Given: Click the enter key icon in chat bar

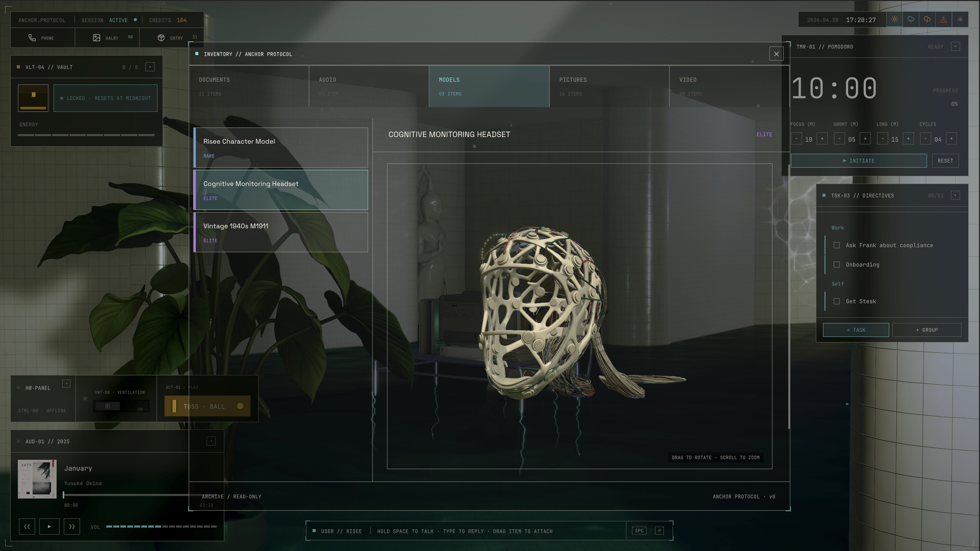Looking at the screenshot, I should (x=659, y=530).
